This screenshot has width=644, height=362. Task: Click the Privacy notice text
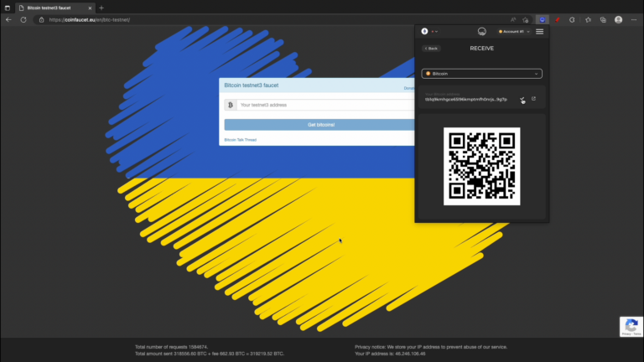[x=431, y=347]
